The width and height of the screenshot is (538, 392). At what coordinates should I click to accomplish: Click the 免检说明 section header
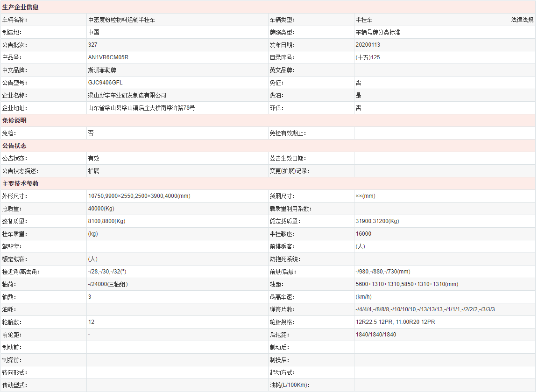[14, 120]
